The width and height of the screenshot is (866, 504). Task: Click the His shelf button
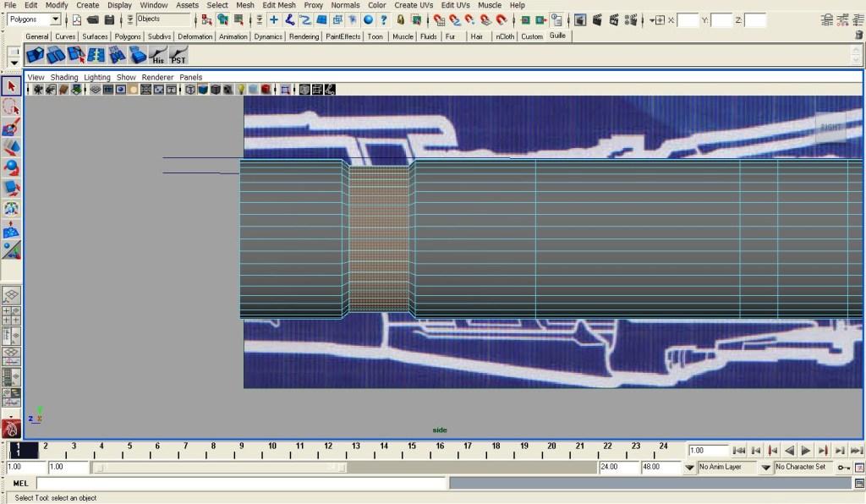pyautogui.click(x=158, y=55)
